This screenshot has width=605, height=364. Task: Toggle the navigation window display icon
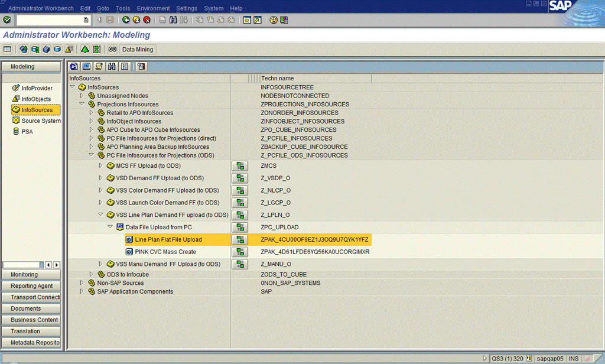(7, 49)
